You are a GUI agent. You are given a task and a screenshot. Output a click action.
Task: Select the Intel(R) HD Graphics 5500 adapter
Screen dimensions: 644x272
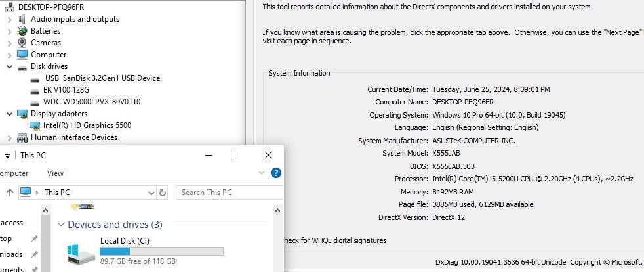[87, 125]
